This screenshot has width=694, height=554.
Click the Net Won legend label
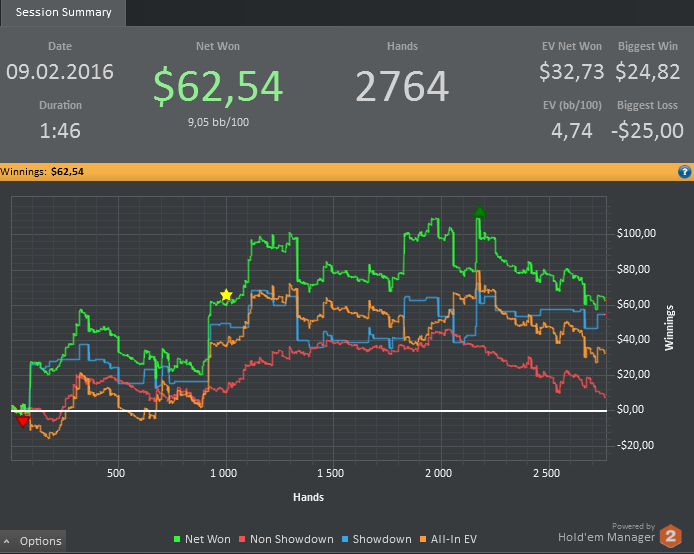coord(208,539)
